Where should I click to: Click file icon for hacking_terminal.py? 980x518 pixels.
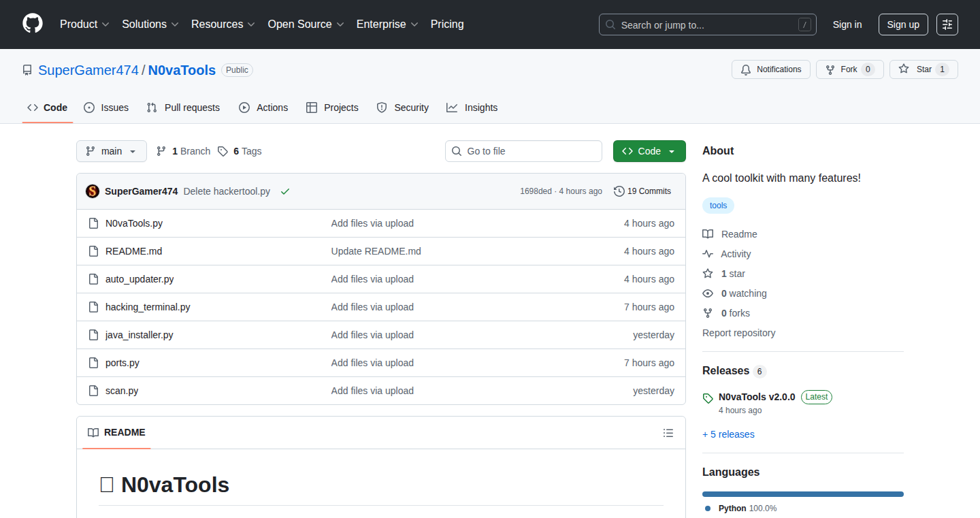click(94, 307)
